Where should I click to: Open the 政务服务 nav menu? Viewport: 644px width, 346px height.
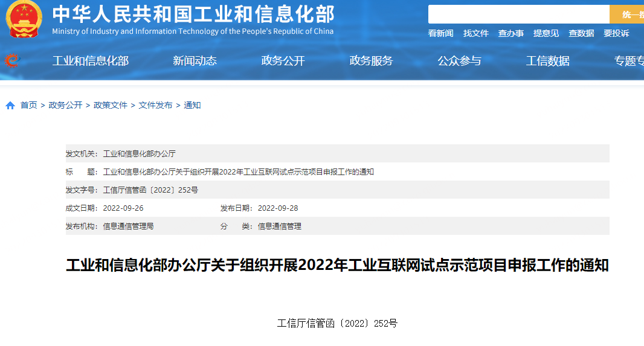(x=372, y=61)
